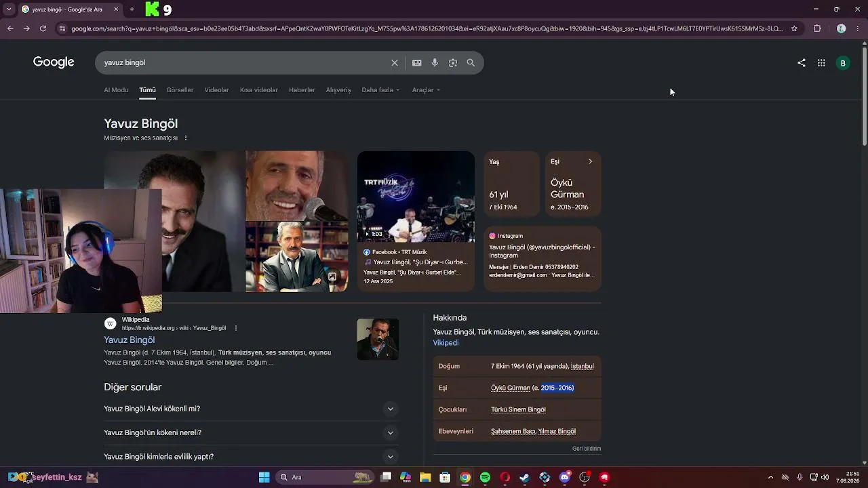Viewport: 868px width, 488px height.
Task: View site information in the address bar
Action: pos(62,28)
